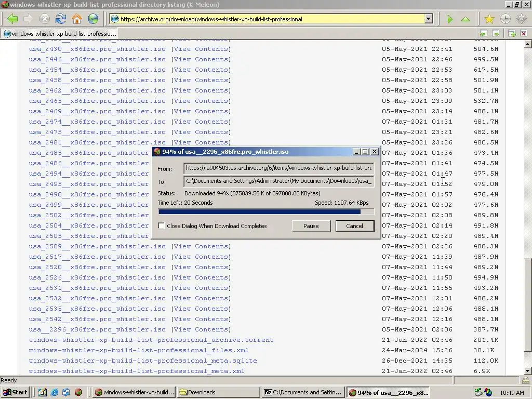
Task: Click scrollbar down arrow
Action: (528, 371)
